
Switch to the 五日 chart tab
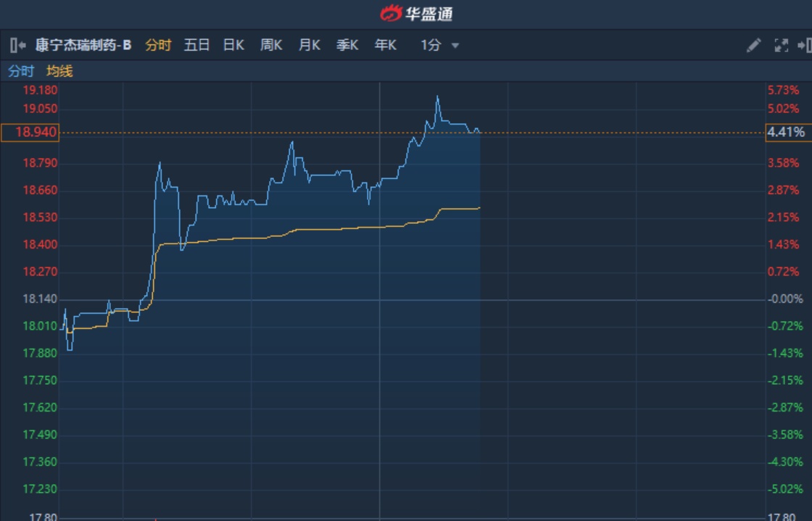click(x=196, y=46)
